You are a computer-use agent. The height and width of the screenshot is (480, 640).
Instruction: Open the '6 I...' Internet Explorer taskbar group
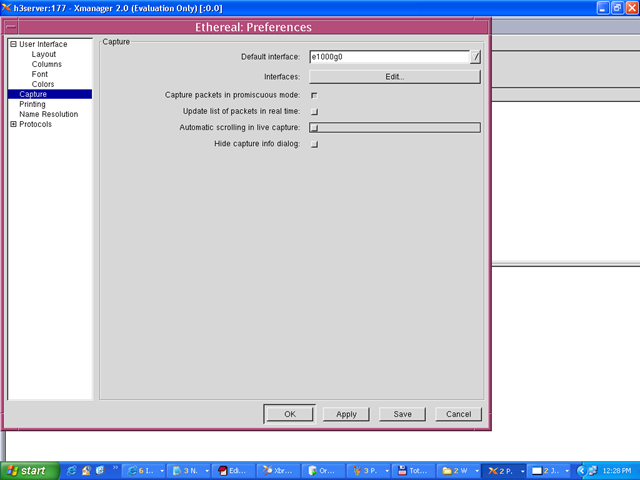[x=144, y=471]
